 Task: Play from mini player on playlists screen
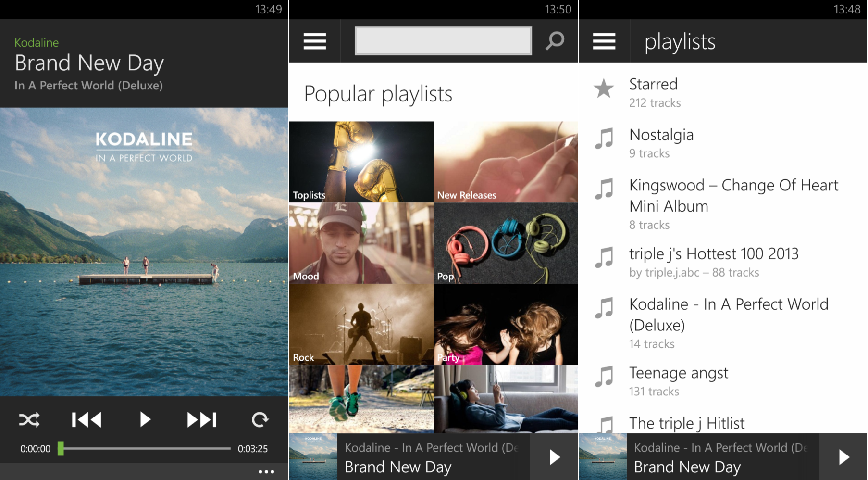pos(843,457)
